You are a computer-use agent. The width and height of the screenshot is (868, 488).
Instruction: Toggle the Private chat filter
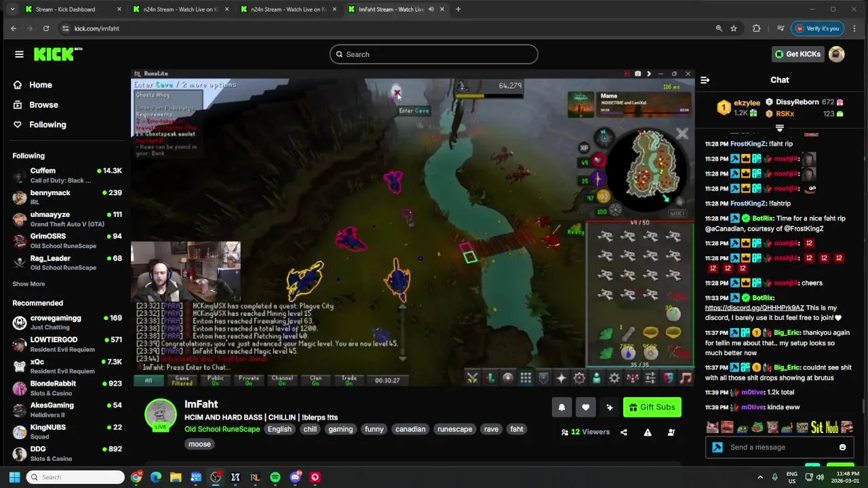pos(249,380)
